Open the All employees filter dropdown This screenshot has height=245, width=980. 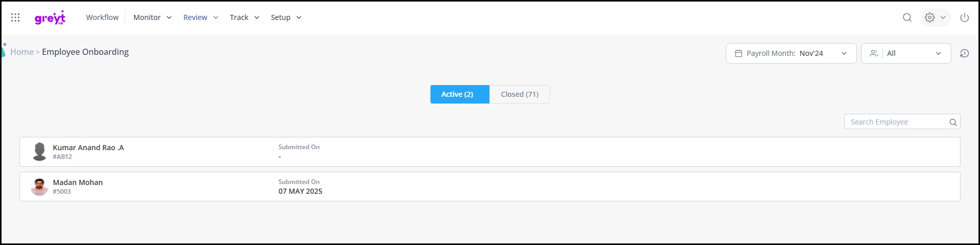pos(906,53)
